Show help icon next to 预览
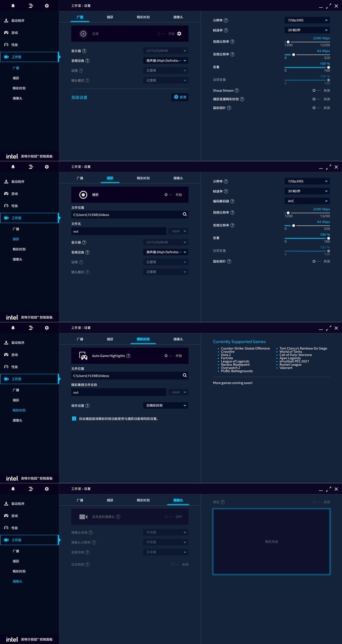The width and height of the screenshot is (342, 644). point(222,502)
